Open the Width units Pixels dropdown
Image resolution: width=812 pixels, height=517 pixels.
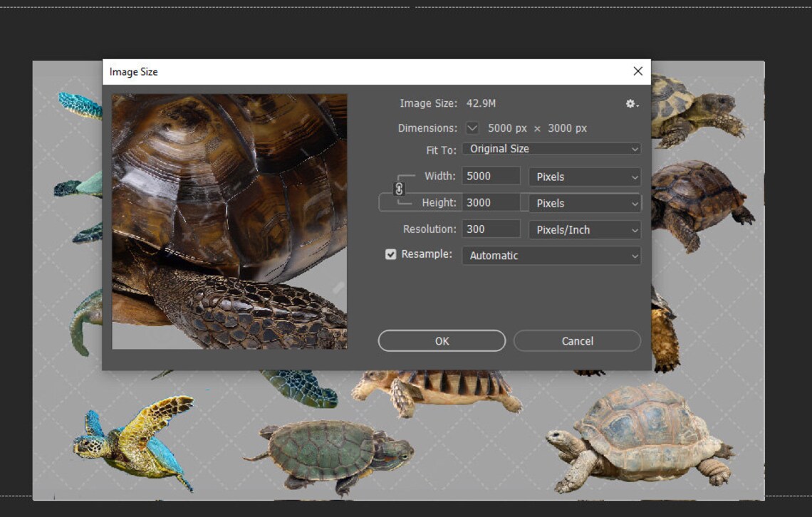[x=584, y=177]
